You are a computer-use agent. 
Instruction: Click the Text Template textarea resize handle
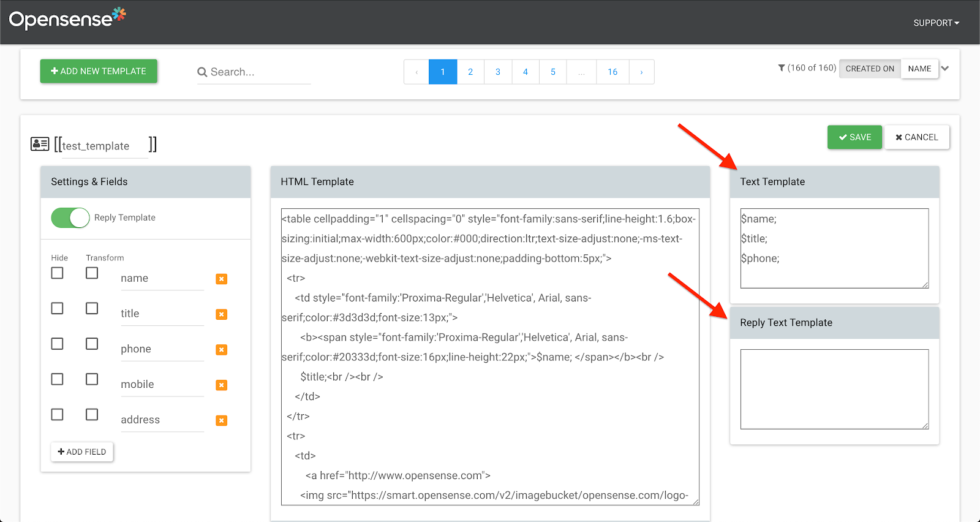[x=925, y=284]
